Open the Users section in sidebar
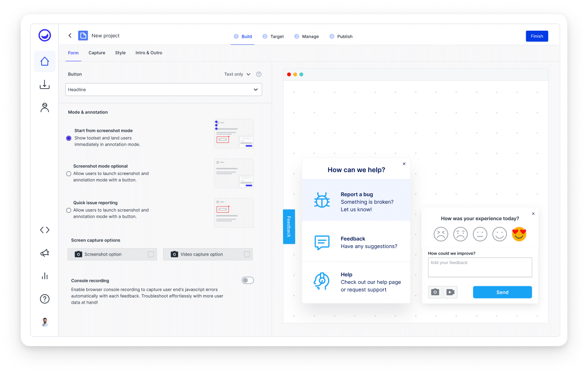Image resolution: width=588 pixels, height=373 pixels. (x=44, y=108)
